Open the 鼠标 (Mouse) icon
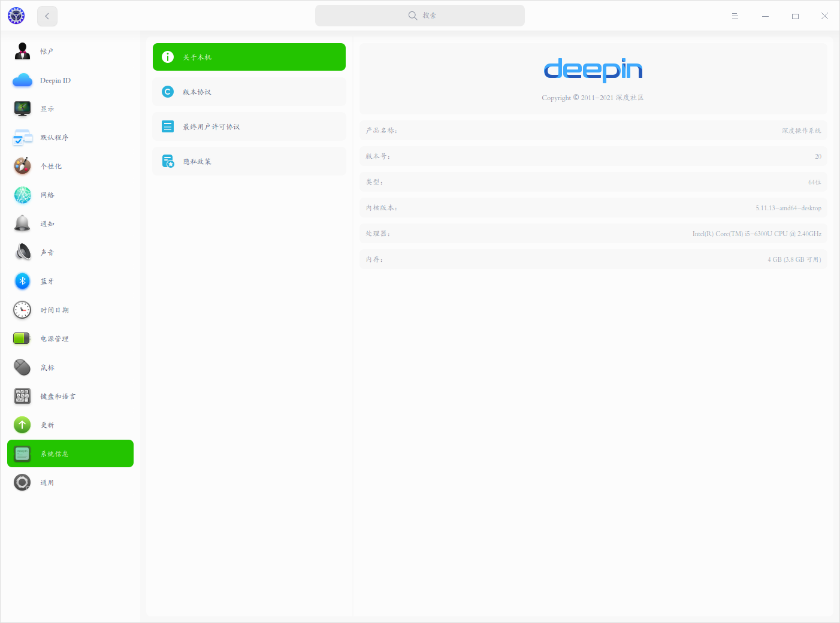 (x=23, y=367)
